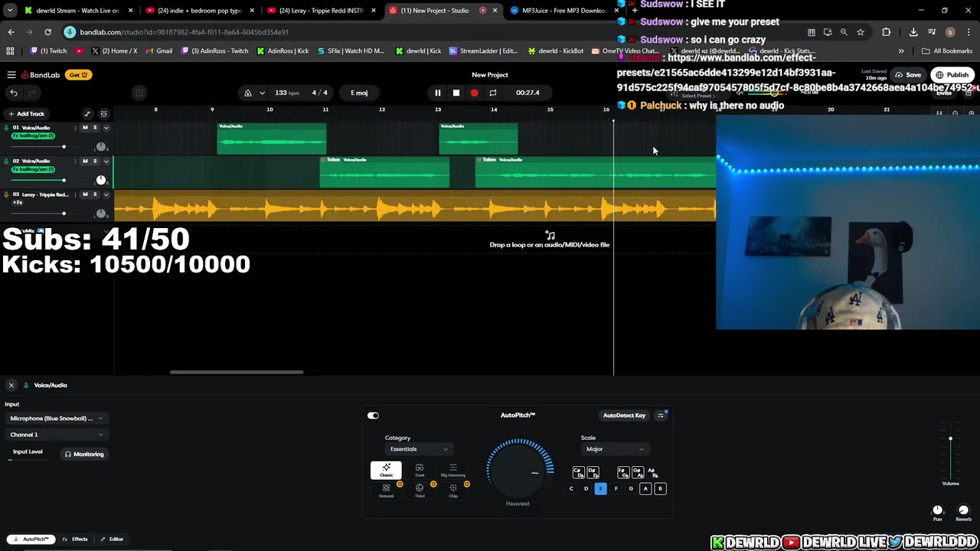
Task: Toggle the E note key
Action: 601,489
